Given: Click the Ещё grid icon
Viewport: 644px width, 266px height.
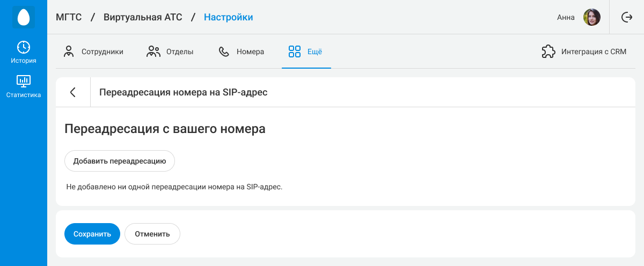Looking at the screenshot, I should (x=294, y=51).
